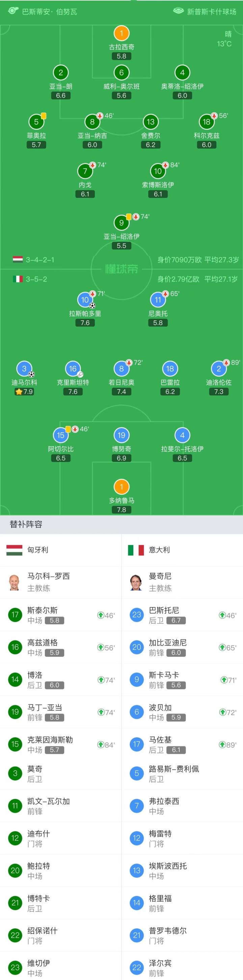
Task: Tap the star rating icon under 迪马尔科
Action: tap(19, 392)
